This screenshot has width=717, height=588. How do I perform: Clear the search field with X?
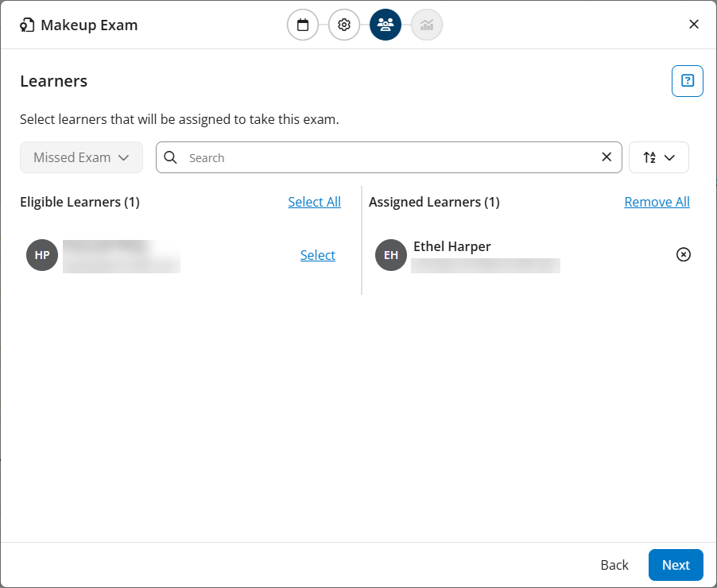(x=607, y=157)
